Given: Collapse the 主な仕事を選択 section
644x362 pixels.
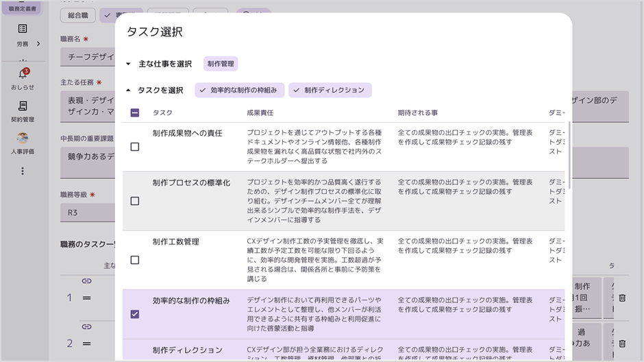Looking at the screenshot, I should 128,64.
